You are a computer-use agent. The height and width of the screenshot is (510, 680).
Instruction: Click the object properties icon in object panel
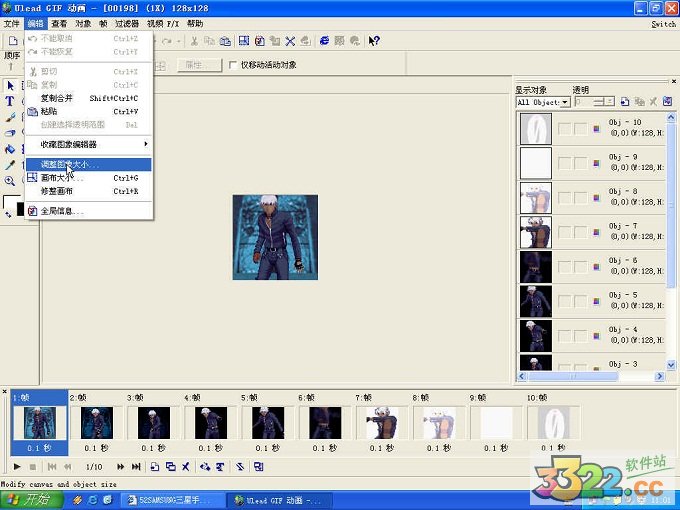click(665, 102)
